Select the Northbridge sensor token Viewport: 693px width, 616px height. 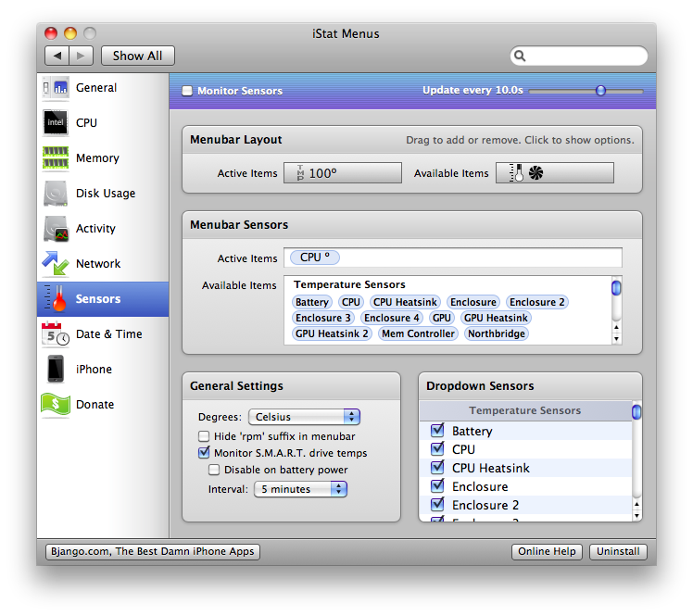pos(497,333)
